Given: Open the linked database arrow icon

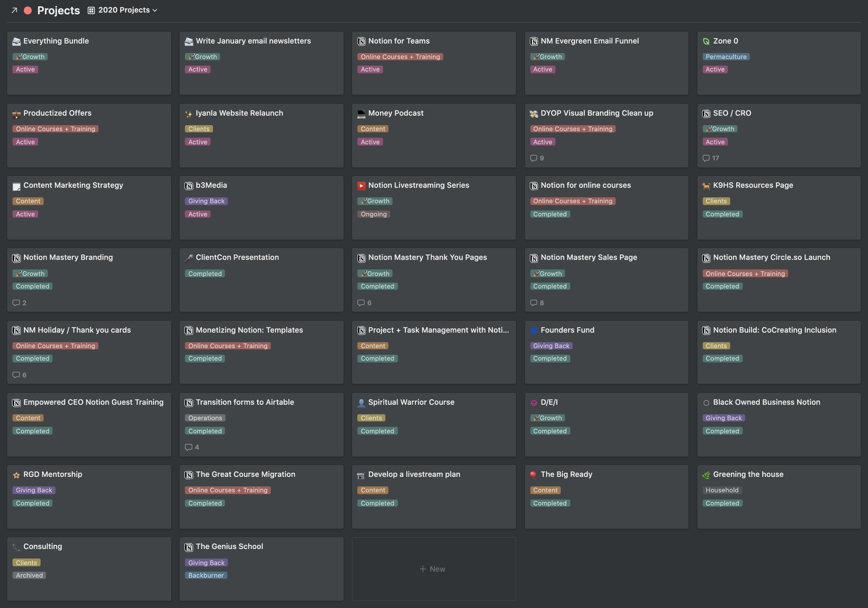Looking at the screenshot, I should 14,10.
